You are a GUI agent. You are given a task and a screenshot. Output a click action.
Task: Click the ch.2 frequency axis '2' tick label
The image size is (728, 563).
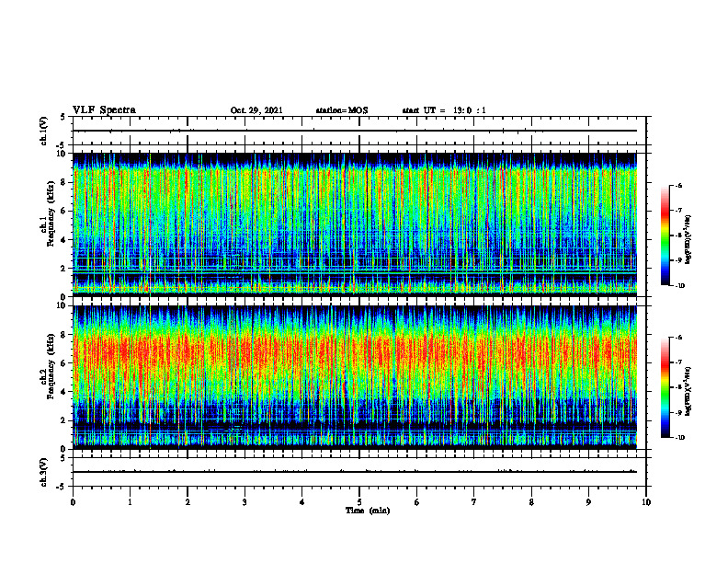point(64,420)
